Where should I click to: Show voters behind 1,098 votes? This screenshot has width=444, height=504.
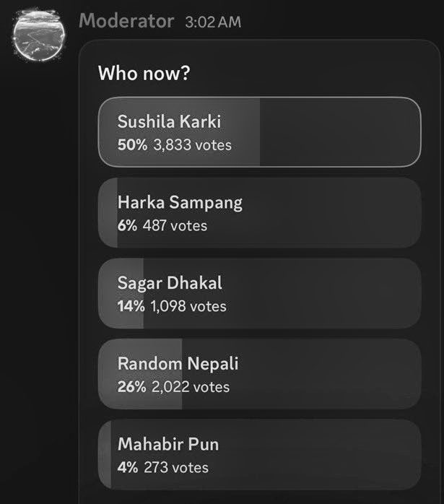188,307
